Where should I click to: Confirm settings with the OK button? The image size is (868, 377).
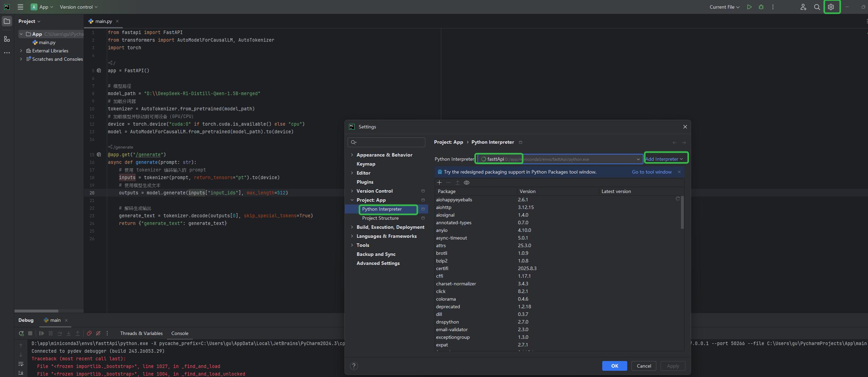(614, 366)
